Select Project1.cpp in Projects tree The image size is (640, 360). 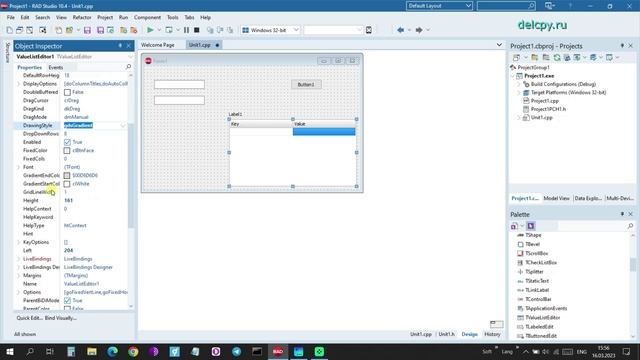(x=544, y=101)
